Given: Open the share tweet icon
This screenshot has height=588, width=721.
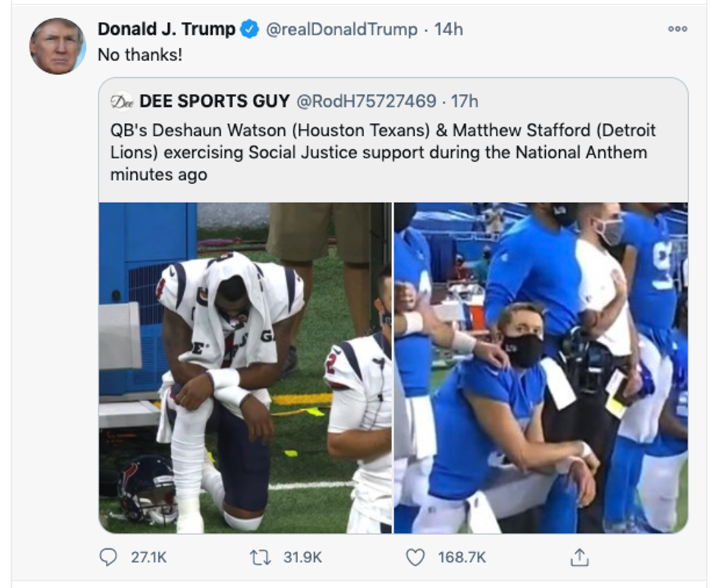Looking at the screenshot, I should pyautogui.click(x=580, y=557).
